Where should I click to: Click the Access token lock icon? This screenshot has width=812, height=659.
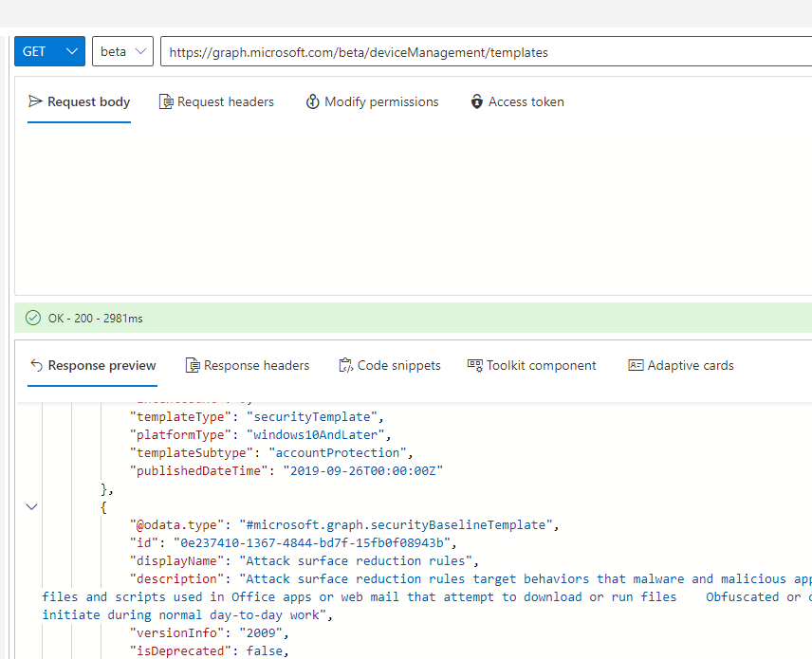476,101
